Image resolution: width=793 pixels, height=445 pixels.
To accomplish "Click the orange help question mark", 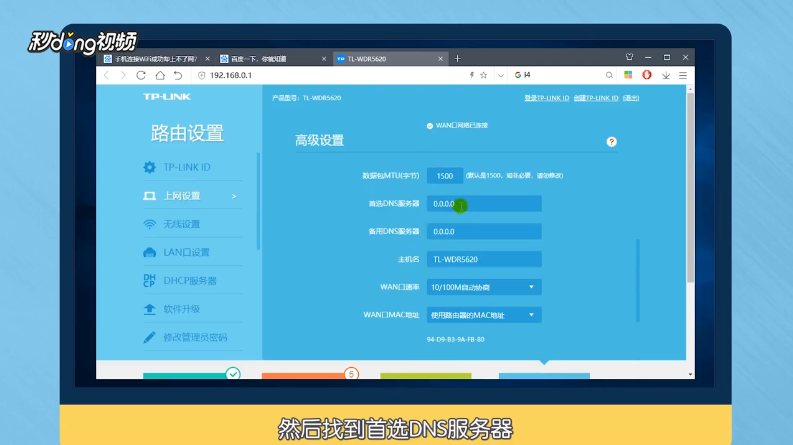I will point(611,142).
